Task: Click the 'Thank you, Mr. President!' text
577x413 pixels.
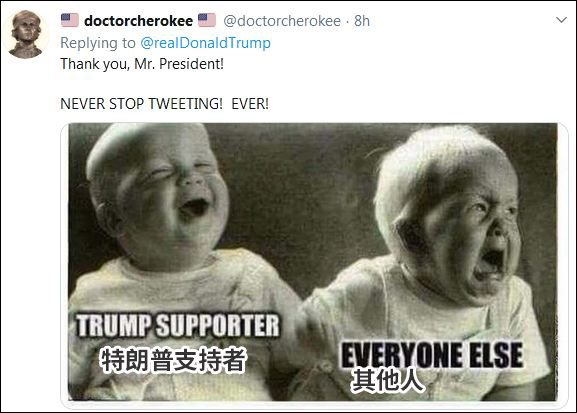Action: [142, 64]
